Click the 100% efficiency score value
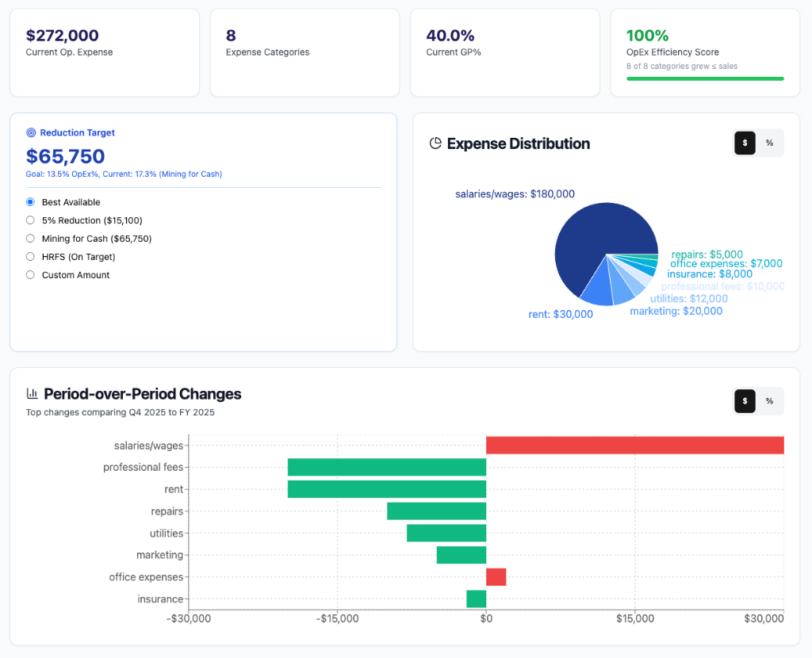Screen dimensions: 812x658 coord(647,35)
